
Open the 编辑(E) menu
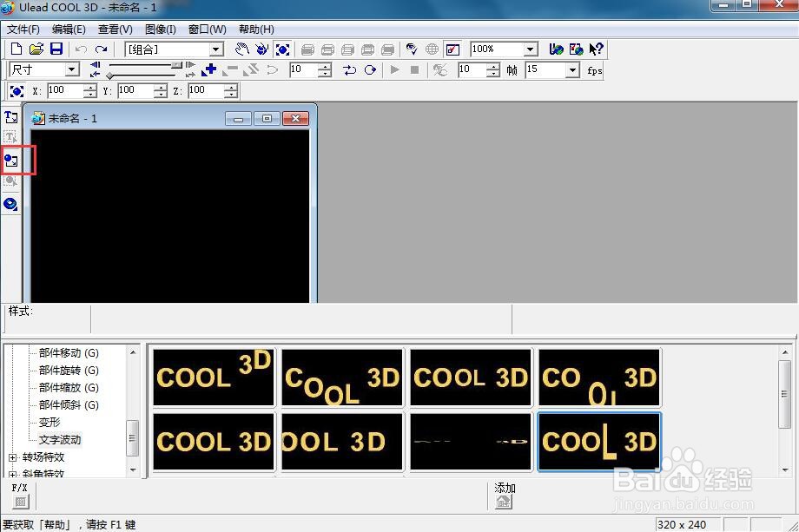[x=69, y=30]
